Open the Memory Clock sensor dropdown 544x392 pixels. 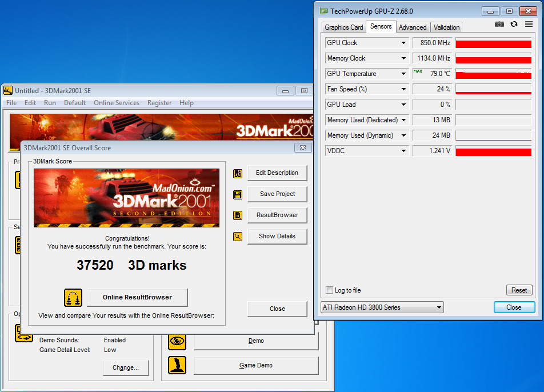click(x=403, y=58)
